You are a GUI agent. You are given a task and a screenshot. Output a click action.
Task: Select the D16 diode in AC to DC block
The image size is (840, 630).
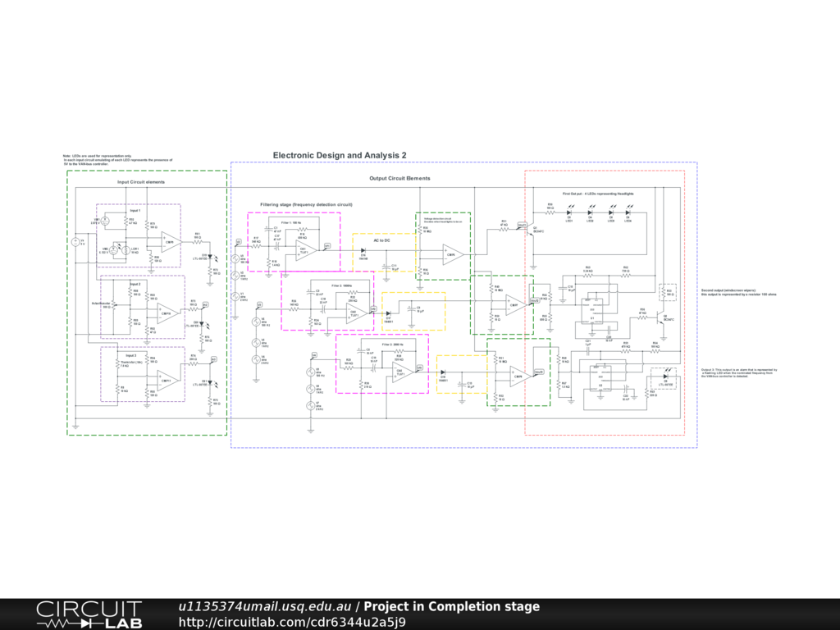(363, 251)
